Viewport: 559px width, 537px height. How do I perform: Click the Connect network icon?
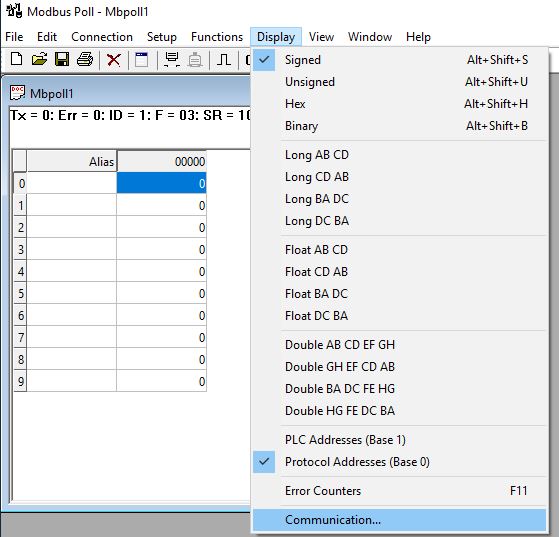point(172,60)
